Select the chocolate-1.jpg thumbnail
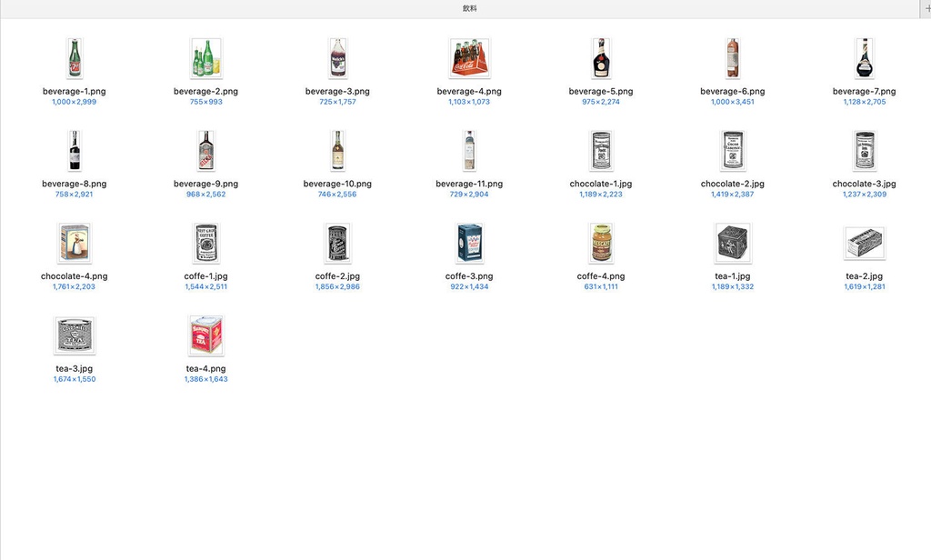The width and height of the screenshot is (931, 560). pos(601,151)
